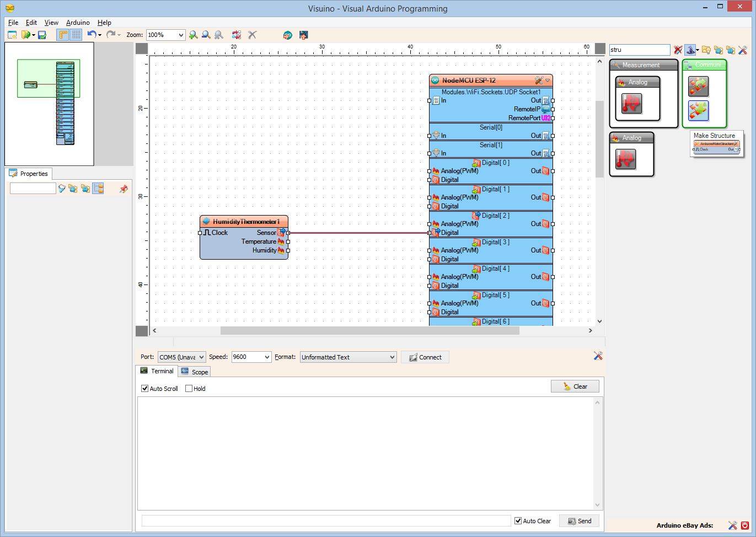Image resolution: width=756 pixels, height=537 pixels.
Task: Open the View menu
Action: [51, 23]
